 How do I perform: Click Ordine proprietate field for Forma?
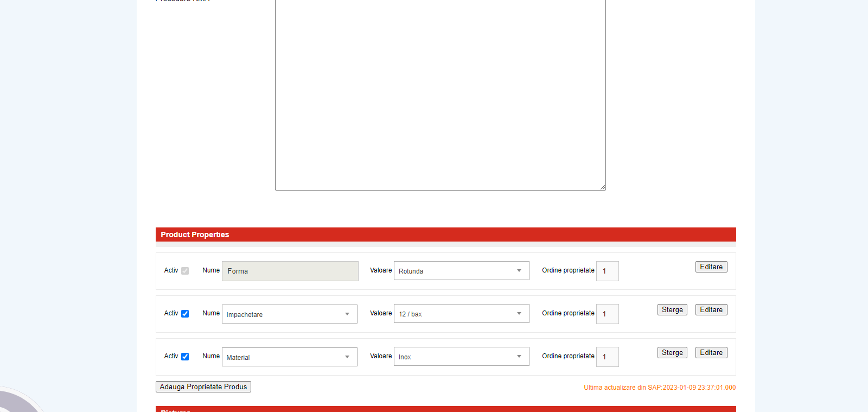(x=607, y=271)
